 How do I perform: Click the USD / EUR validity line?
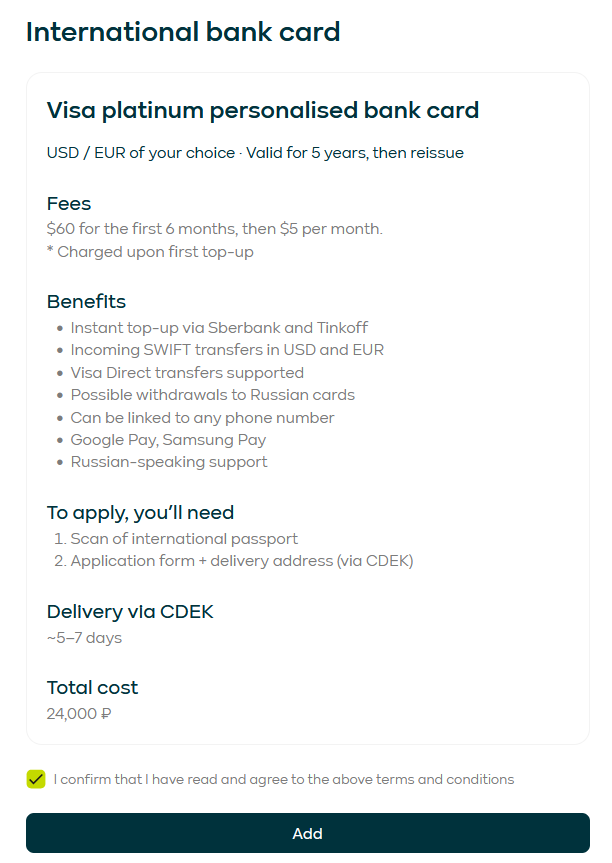tap(255, 153)
